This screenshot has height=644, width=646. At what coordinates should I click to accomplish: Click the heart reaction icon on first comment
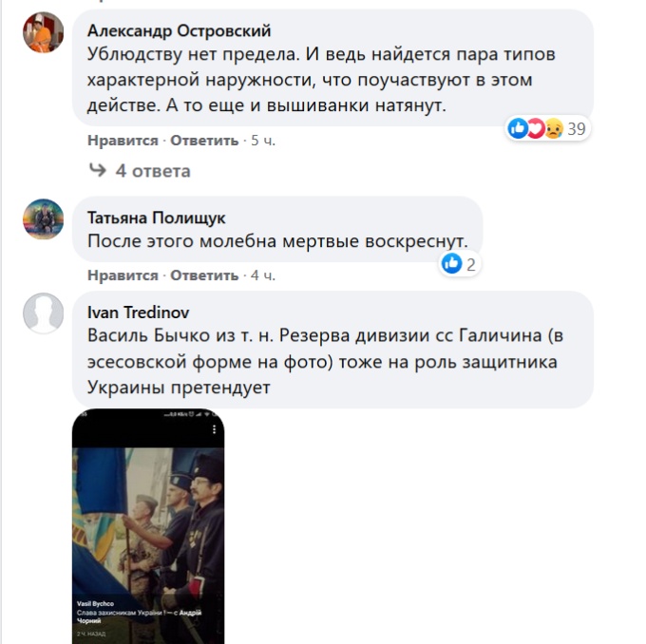(536, 128)
